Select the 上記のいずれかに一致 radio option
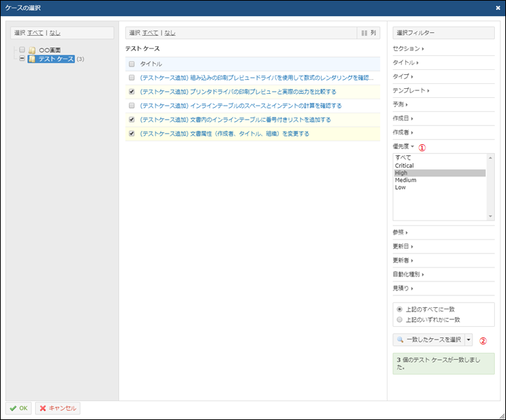Screen dimensions: 506x420 click(x=399, y=319)
